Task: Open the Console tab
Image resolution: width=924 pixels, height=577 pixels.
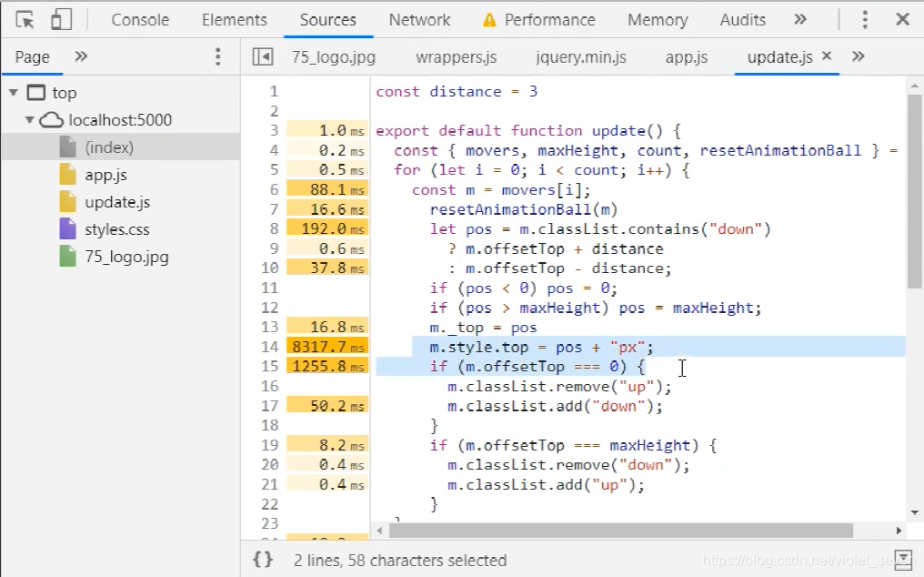Action: (140, 20)
